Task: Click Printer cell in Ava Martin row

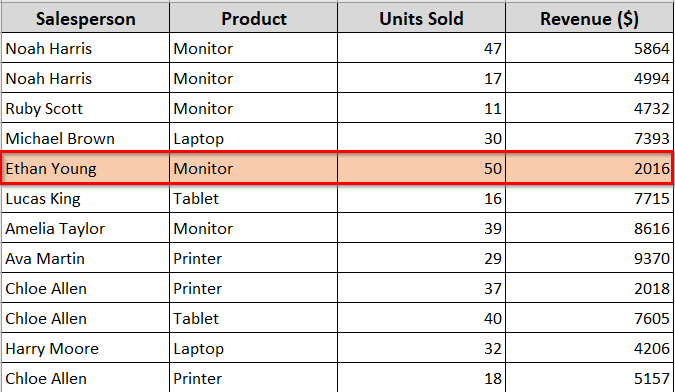Action: 254,258
